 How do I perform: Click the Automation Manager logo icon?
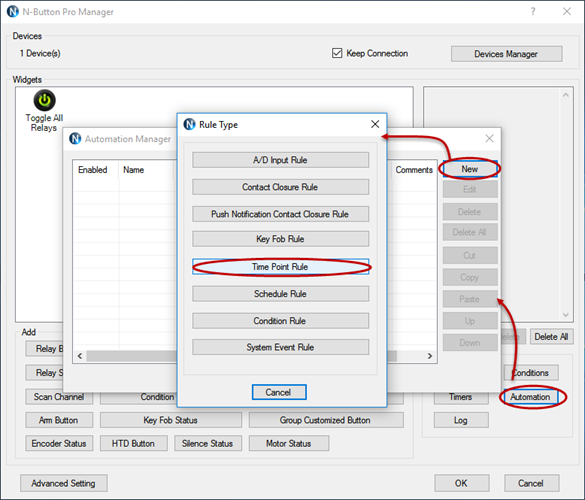pos(75,138)
